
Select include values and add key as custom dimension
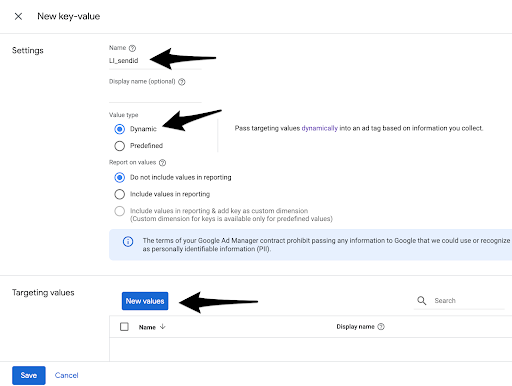120,211
